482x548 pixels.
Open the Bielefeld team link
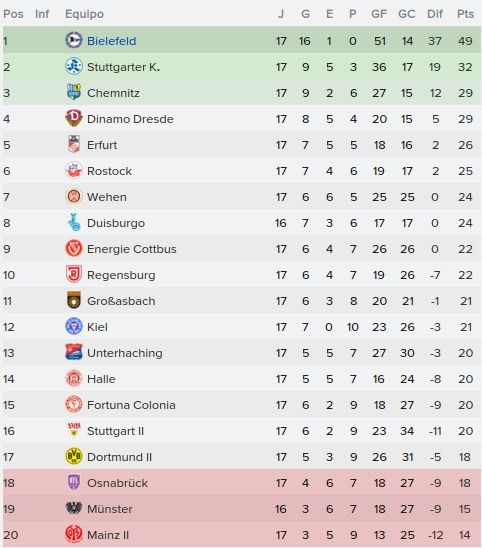(111, 41)
